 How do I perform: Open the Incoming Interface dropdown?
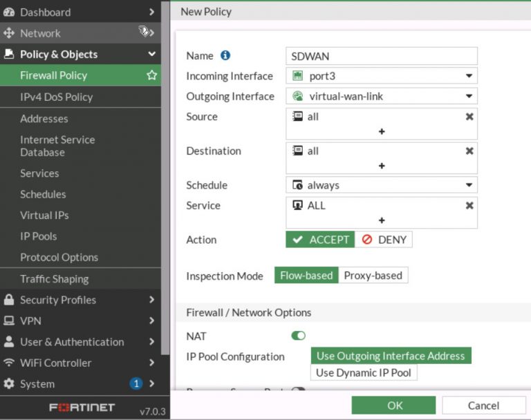382,76
